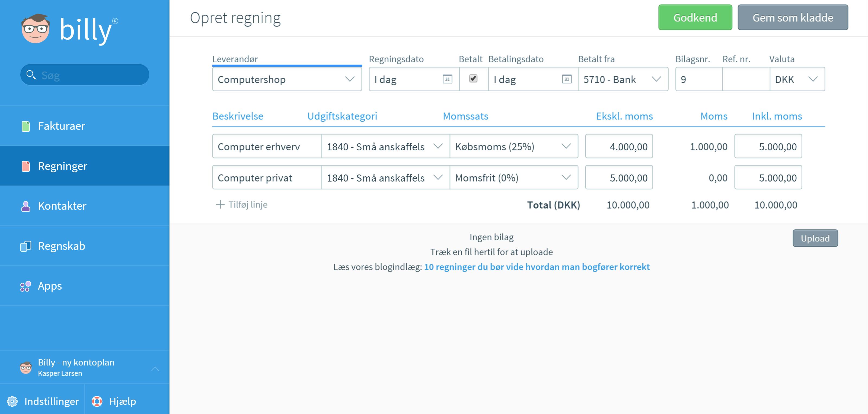Click Inkl. moms field in Computer privat row
The height and width of the screenshot is (414, 868).
tap(768, 177)
